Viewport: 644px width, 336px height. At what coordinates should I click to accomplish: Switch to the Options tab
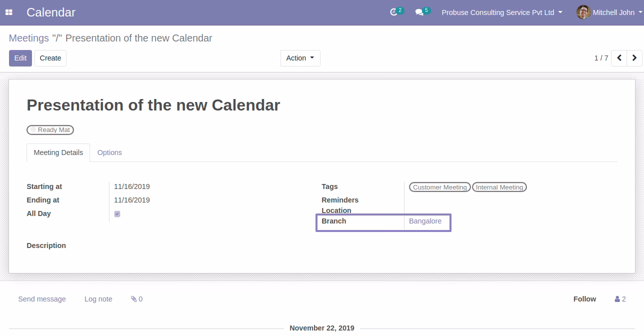(x=109, y=152)
